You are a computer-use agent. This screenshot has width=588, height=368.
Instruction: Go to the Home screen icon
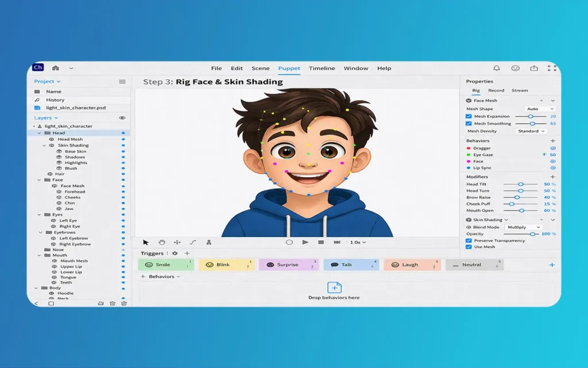(x=56, y=68)
